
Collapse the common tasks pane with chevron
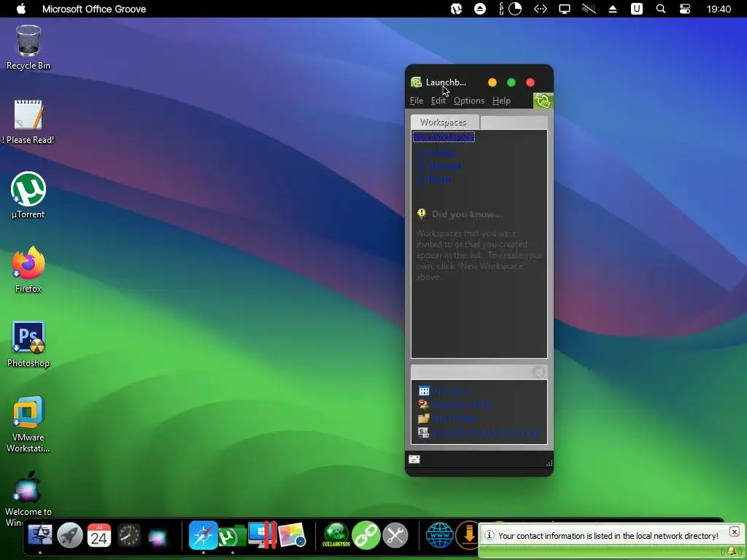[x=539, y=373]
